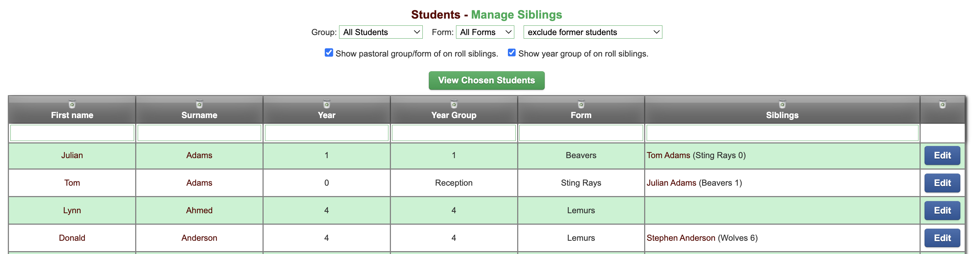Edit siblings for Julian Adams

click(942, 155)
